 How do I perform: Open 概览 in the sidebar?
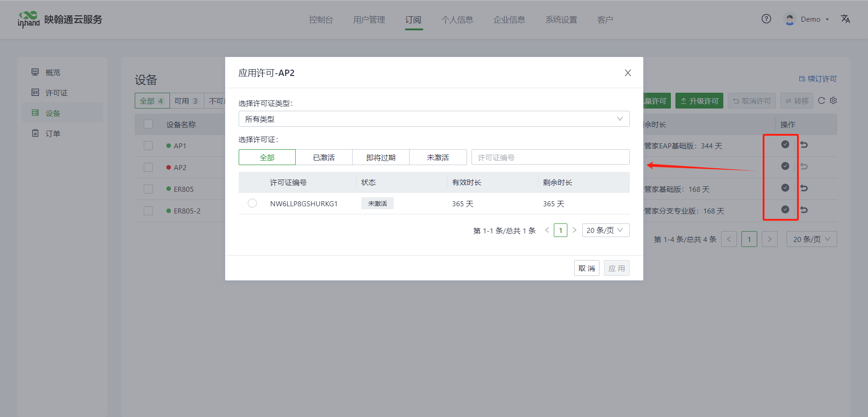point(62,72)
